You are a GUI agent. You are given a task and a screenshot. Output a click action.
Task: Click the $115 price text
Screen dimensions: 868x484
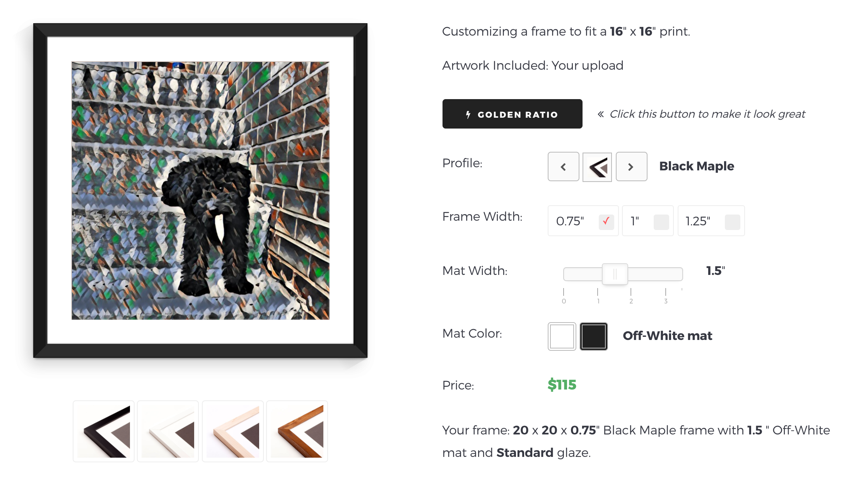point(562,385)
